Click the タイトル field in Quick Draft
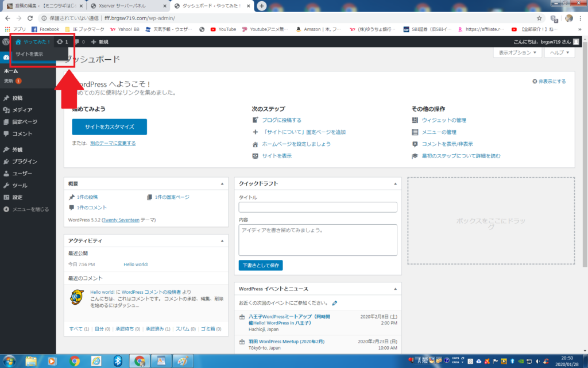 click(x=318, y=207)
